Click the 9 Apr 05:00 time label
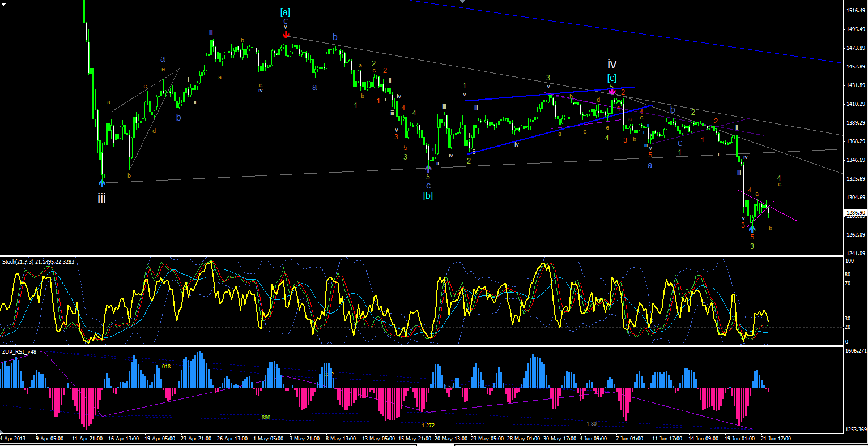The image size is (868, 446). 49,438
